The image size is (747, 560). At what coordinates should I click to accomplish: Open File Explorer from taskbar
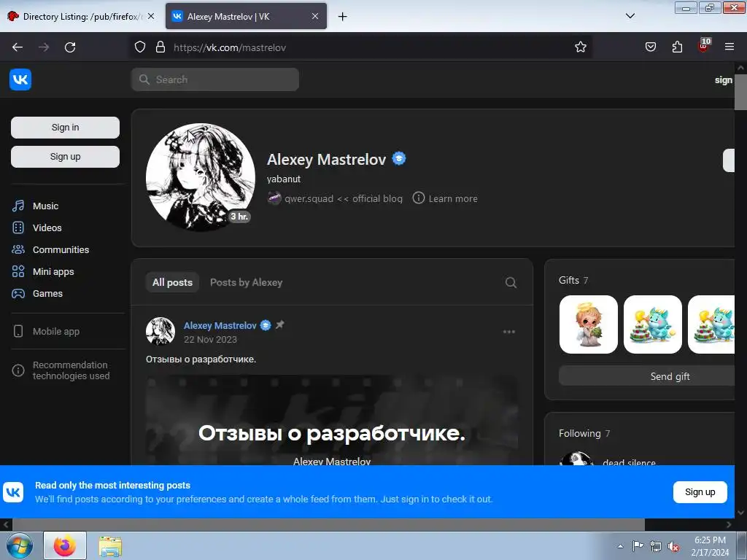pyautogui.click(x=110, y=546)
